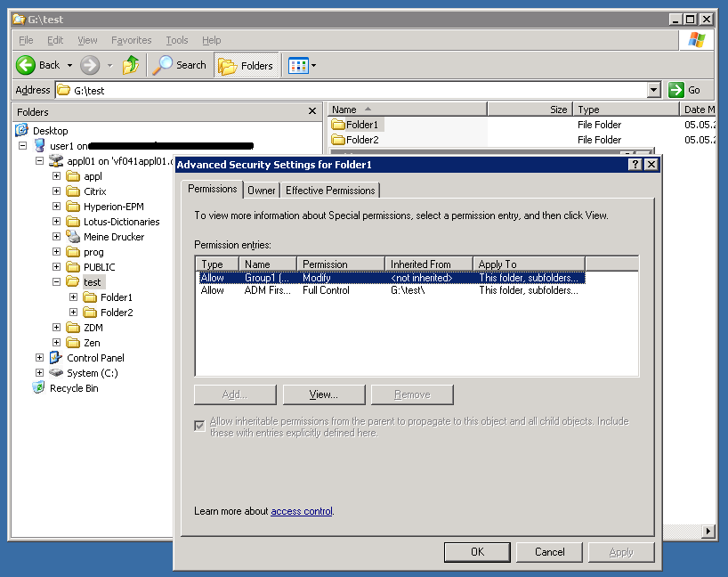Open the Tools menu
728x577 pixels.
tap(177, 40)
